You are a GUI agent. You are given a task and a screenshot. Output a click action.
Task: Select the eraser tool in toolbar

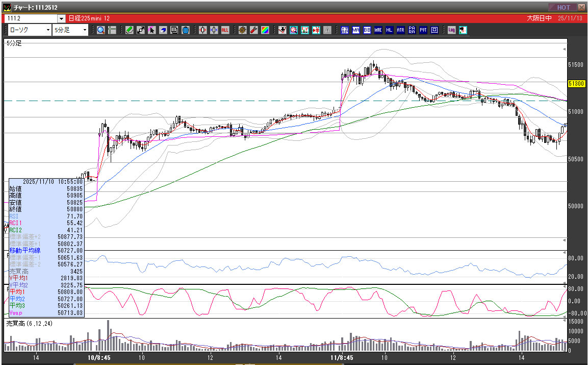(x=163, y=30)
